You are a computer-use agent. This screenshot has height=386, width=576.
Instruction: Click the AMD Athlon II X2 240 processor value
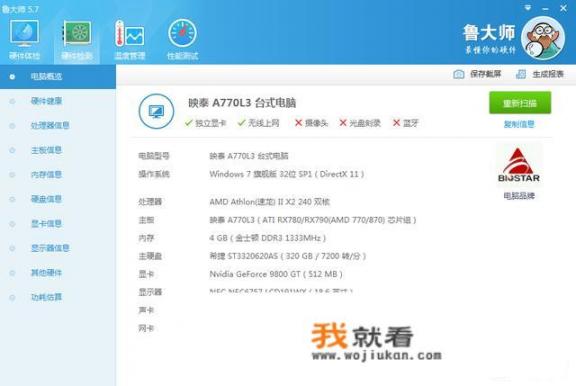(x=270, y=202)
